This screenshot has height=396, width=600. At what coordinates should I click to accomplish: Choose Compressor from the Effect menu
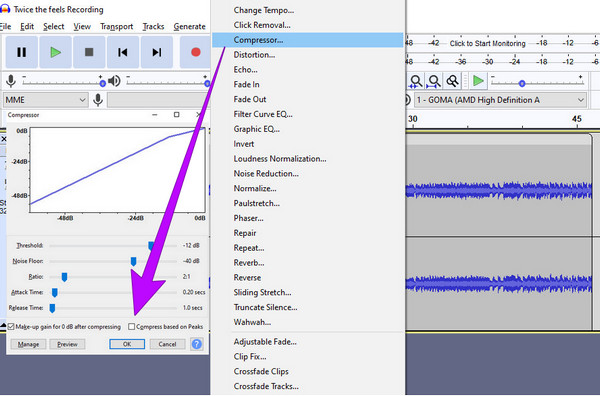pyautogui.click(x=308, y=40)
